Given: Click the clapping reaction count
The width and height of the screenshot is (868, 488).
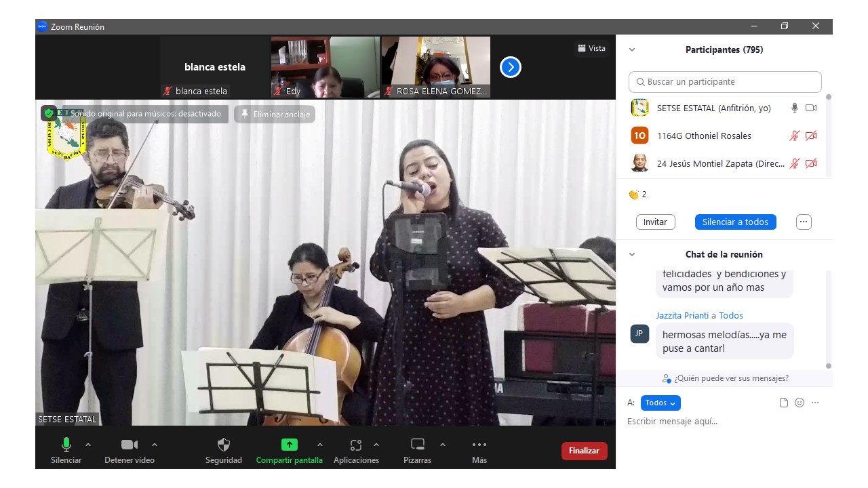Looking at the screenshot, I should tap(637, 195).
